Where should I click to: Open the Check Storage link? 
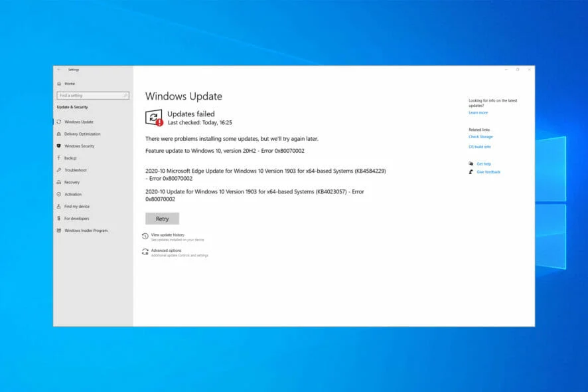pos(480,137)
